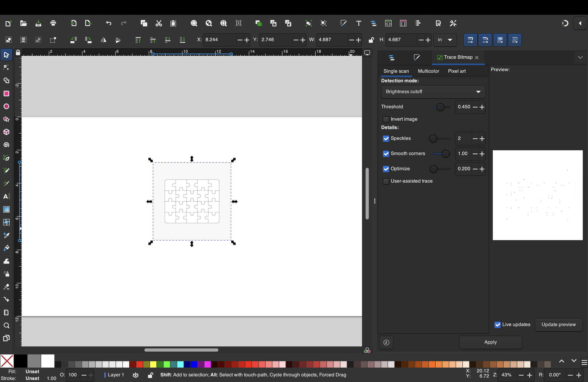Click the Apply button

pos(490,342)
